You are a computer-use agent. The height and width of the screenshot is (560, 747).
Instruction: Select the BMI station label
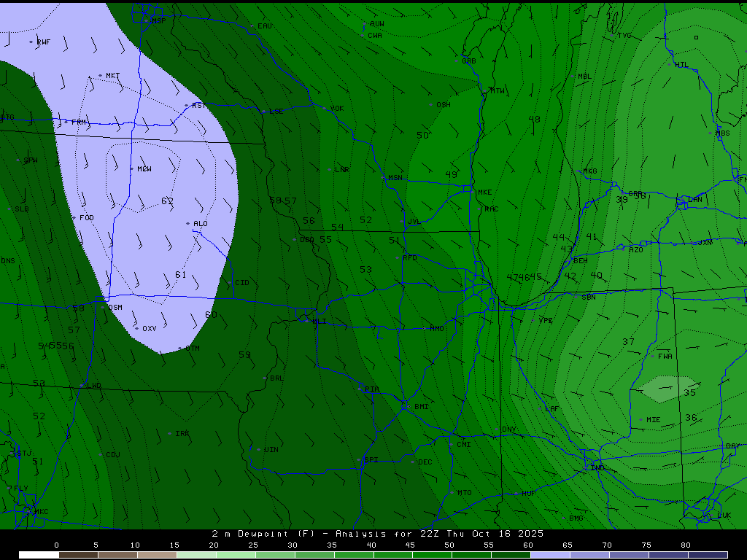point(422,406)
